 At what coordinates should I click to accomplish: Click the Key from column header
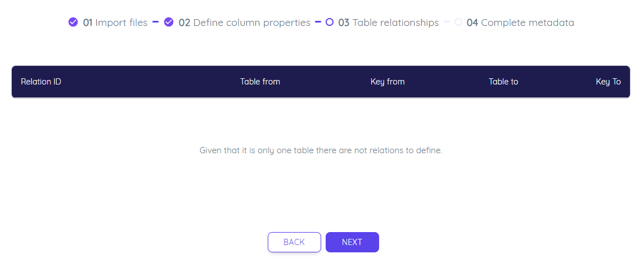tap(388, 82)
